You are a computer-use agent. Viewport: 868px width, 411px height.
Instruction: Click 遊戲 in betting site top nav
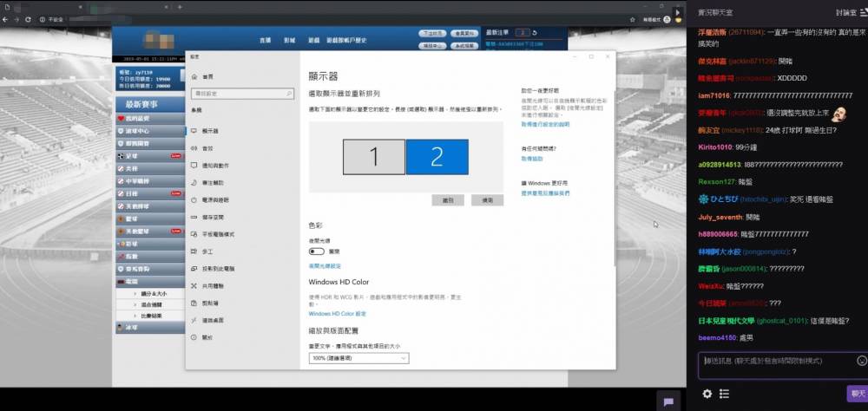tap(314, 41)
